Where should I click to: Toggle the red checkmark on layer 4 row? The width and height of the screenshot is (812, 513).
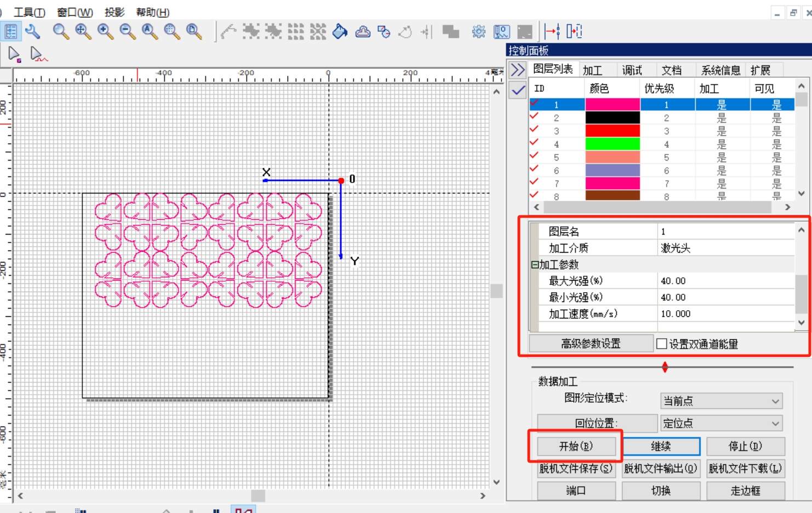tap(534, 142)
